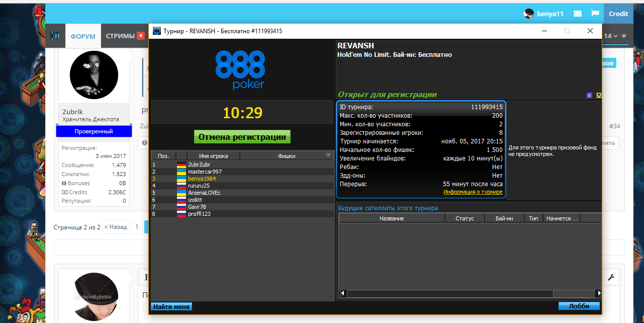Click the Перерыв row in tournament info
Viewport: 644px width, 323px height.
click(421, 184)
